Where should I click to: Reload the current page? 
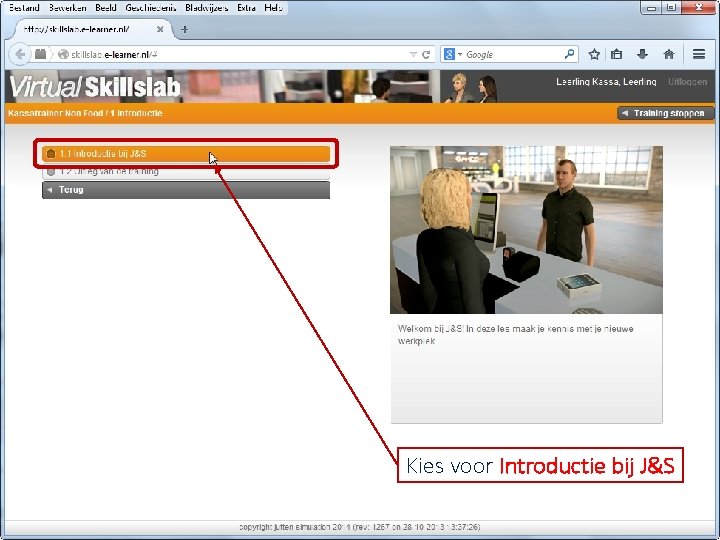(426, 55)
